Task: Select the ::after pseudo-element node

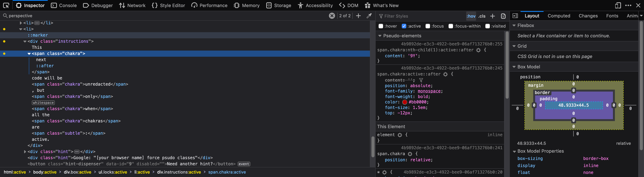Action: (x=45, y=66)
